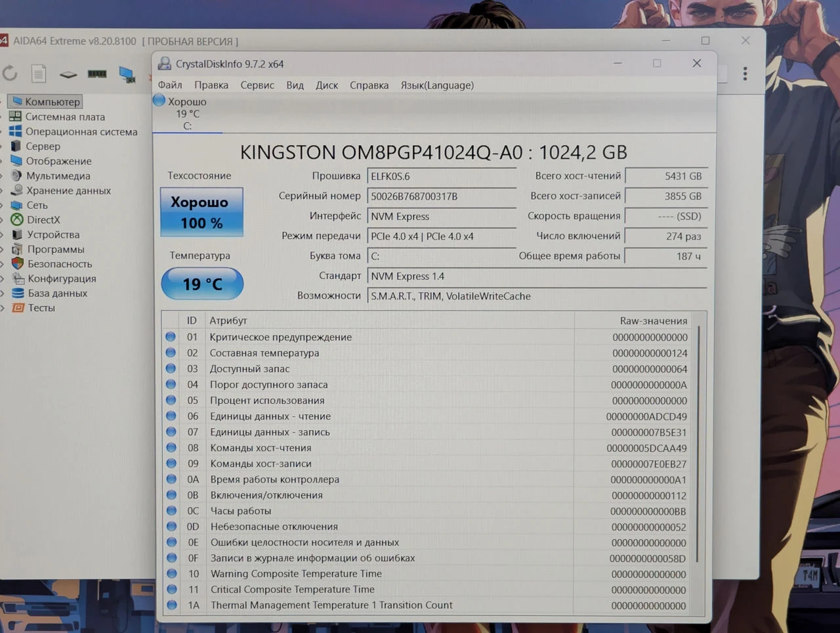Open the Диск menu in CrystalDiskInfo

click(x=327, y=85)
